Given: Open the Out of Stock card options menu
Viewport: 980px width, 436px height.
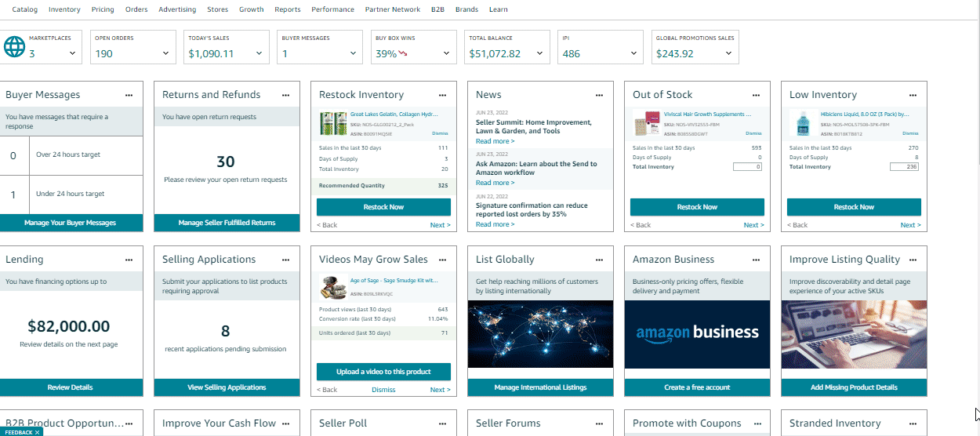Looking at the screenshot, I should click(757, 95).
